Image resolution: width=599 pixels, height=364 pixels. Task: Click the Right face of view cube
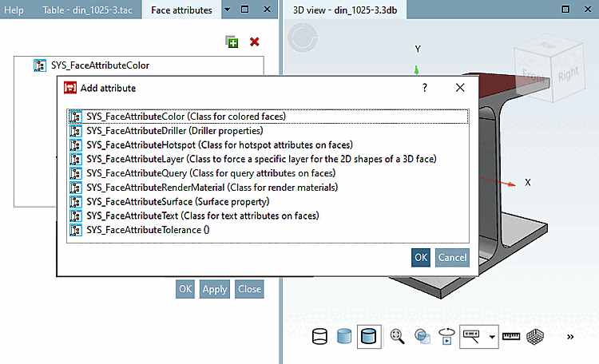click(x=569, y=74)
